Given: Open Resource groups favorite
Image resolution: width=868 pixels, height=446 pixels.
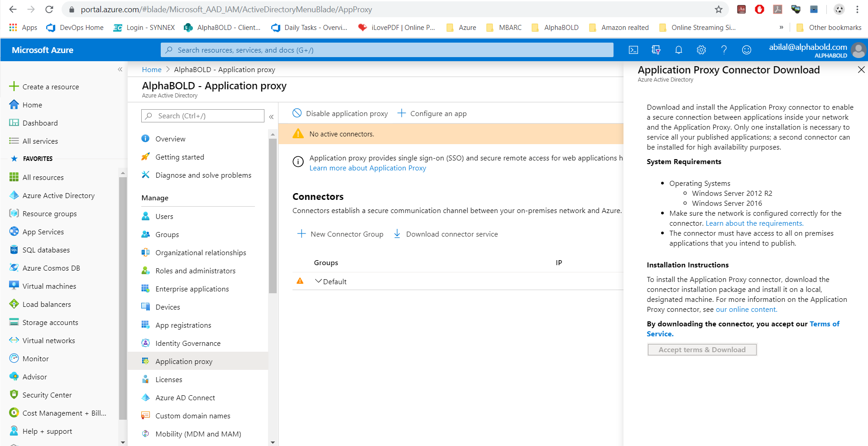Looking at the screenshot, I should [x=49, y=213].
